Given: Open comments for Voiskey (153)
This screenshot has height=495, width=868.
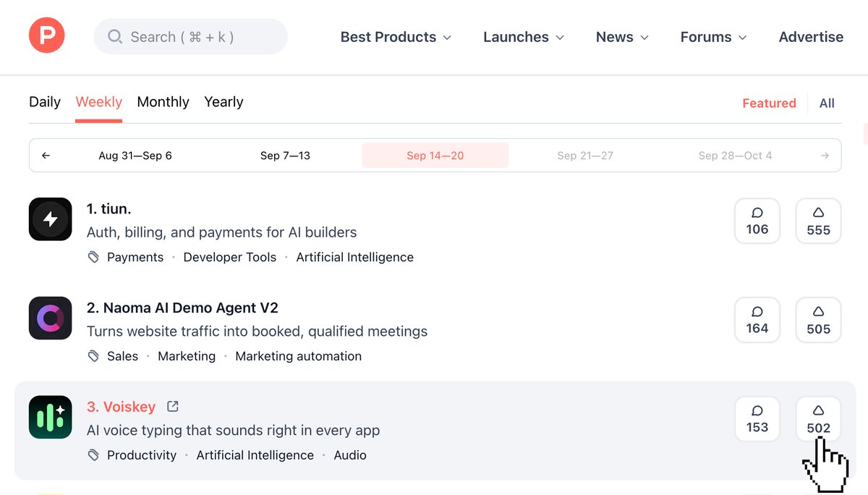Looking at the screenshot, I should tap(757, 419).
